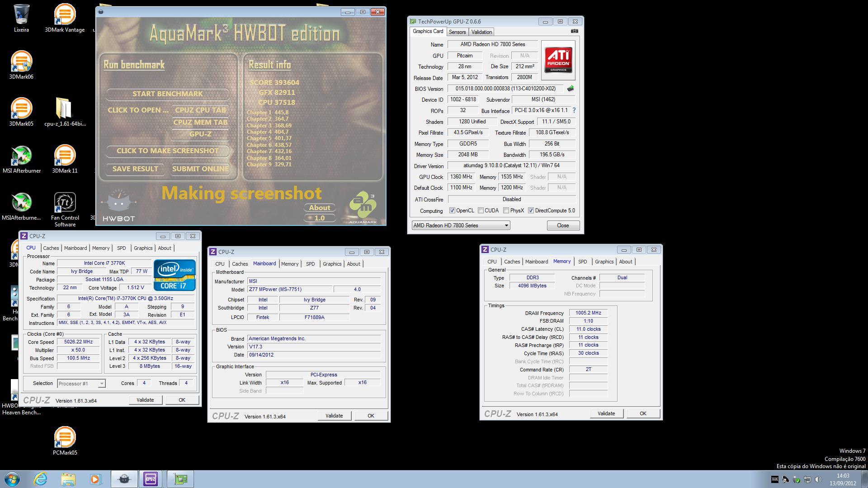Switch to the CPU-Z taskbar item
This screenshot has height=488, width=868.
[151, 479]
